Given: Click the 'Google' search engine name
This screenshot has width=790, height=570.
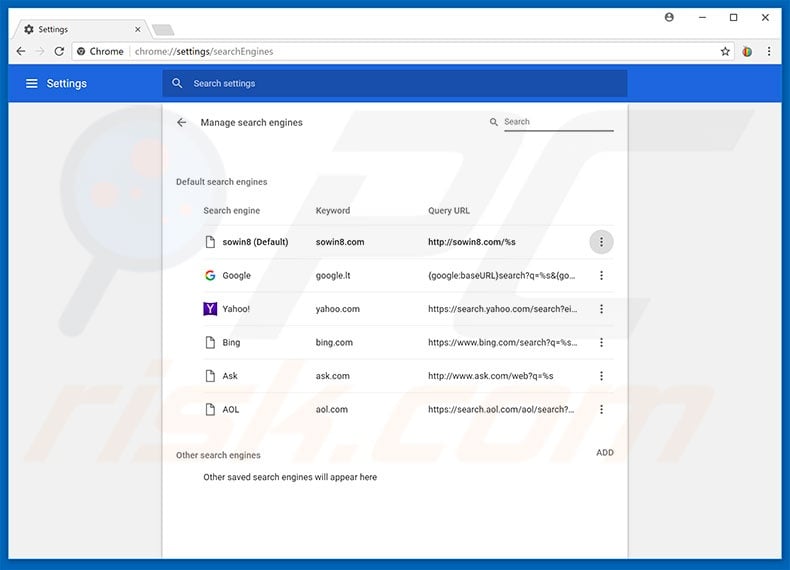Looking at the screenshot, I should [236, 275].
